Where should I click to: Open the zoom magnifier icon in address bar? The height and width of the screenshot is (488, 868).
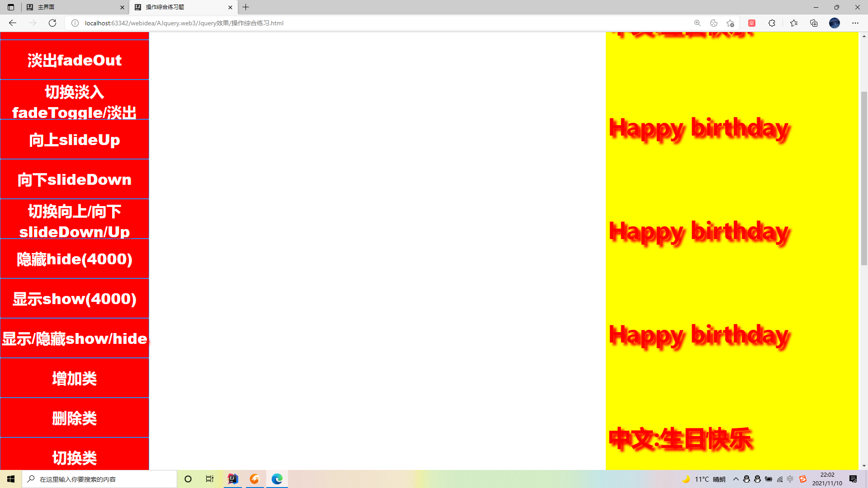coord(698,23)
